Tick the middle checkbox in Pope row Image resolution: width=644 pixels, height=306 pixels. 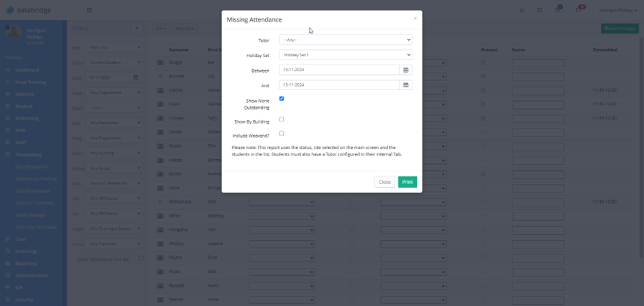coord(351,272)
